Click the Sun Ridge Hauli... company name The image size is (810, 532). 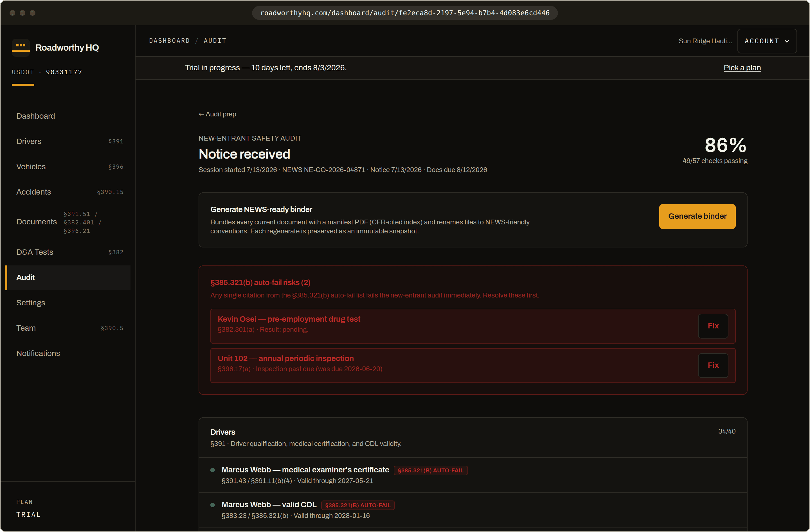pyautogui.click(x=705, y=41)
